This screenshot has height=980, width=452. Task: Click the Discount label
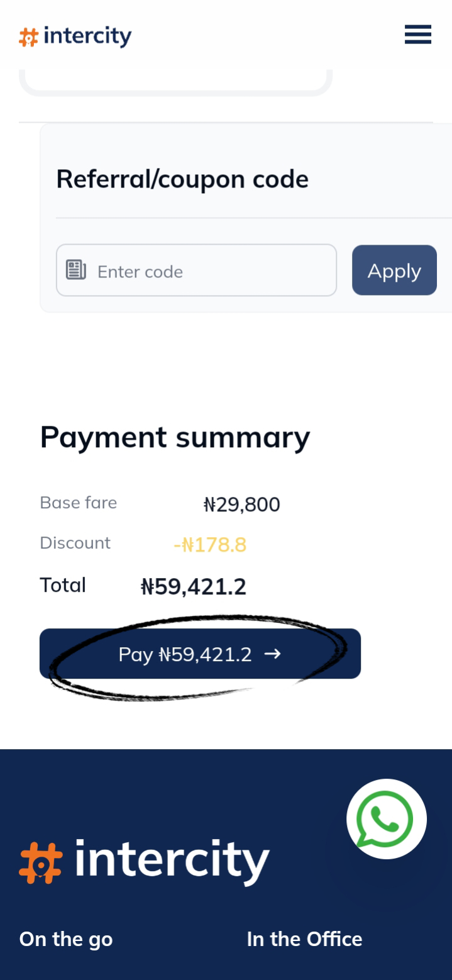click(x=75, y=543)
